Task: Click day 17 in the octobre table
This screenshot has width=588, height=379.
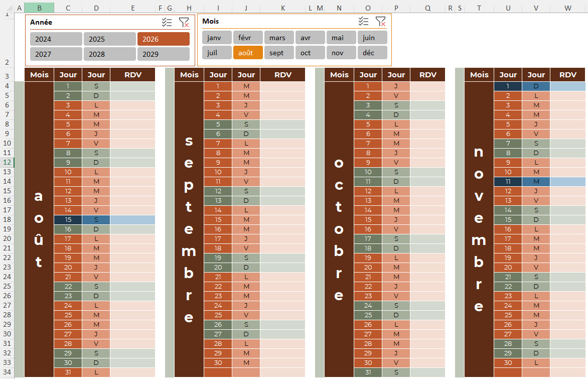Action: pos(368,238)
